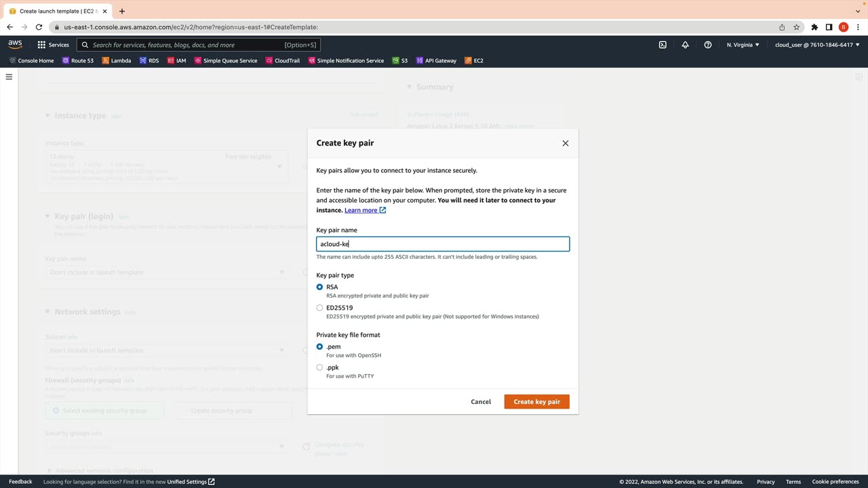Cancel the key pair dialog
Image resolution: width=868 pixels, height=488 pixels.
pyautogui.click(x=481, y=402)
